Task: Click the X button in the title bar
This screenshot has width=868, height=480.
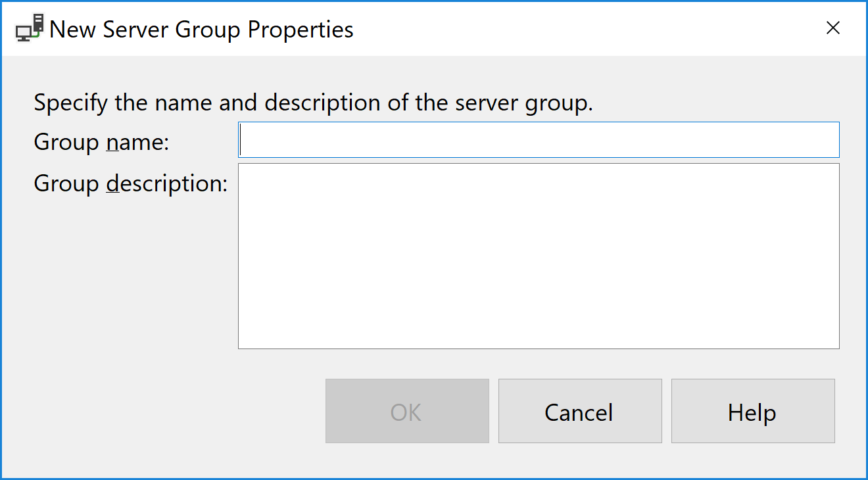Action: (833, 28)
